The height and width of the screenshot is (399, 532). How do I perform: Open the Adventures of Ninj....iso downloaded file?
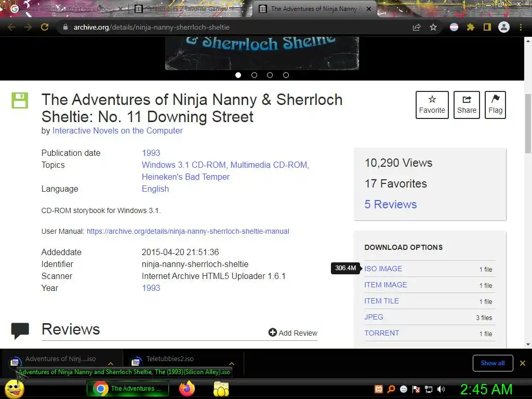click(60, 359)
